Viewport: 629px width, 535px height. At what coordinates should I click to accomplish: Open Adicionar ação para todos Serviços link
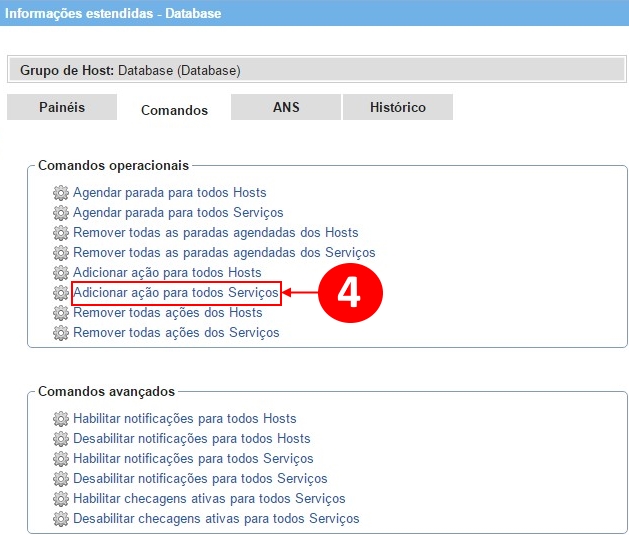[x=175, y=292]
